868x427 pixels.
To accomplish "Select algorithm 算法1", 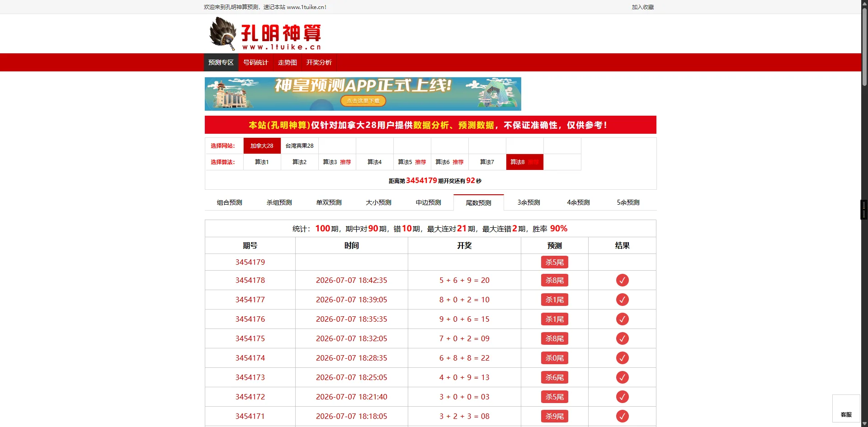I will pos(262,162).
